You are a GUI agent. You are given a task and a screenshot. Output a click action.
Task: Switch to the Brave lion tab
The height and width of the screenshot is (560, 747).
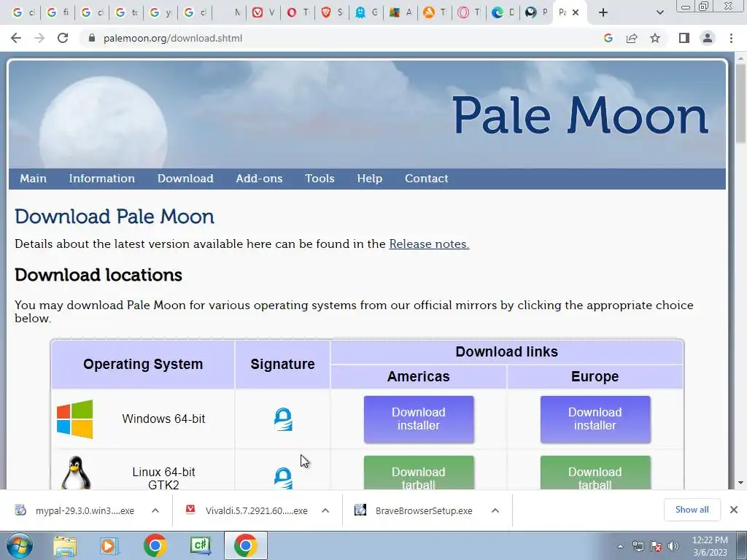[332, 13]
